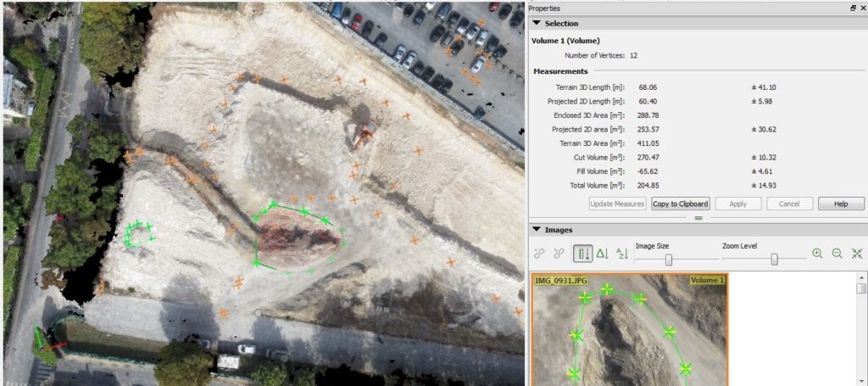Image resolution: width=868 pixels, height=386 pixels.
Task: Click Terrain 3D Area value 411.05
Action: [x=648, y=143]
